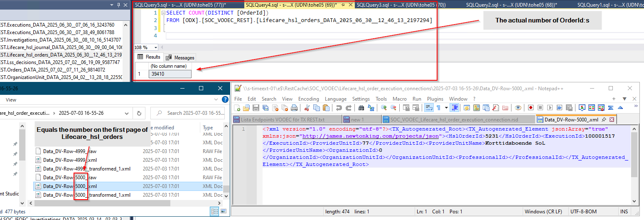The height and width of the screenshot is (220, 644).
Task: Toggle the monitoring eye icon
Action: click(x=518, y=108)
